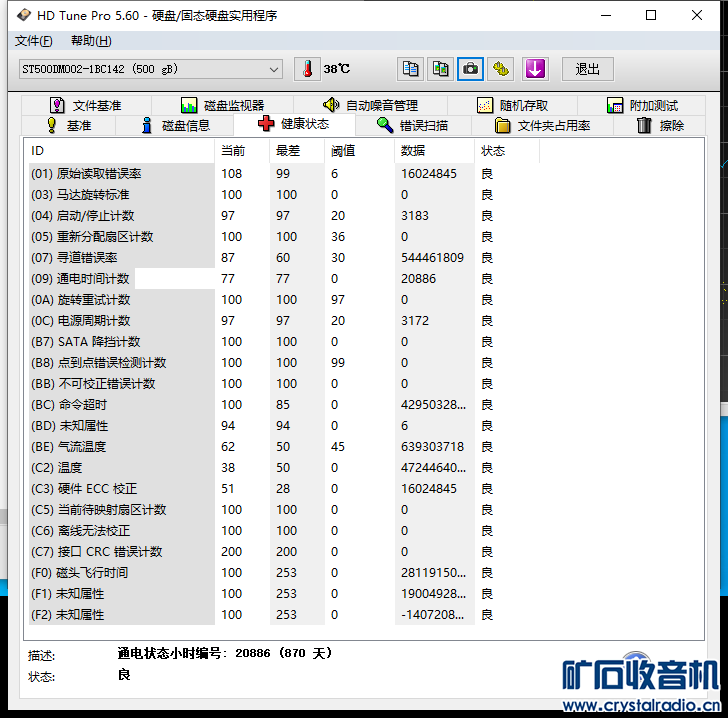The image size is (728, 718).
Task: Select the (0A) 旋转重试计数 row
Action: 284,300
